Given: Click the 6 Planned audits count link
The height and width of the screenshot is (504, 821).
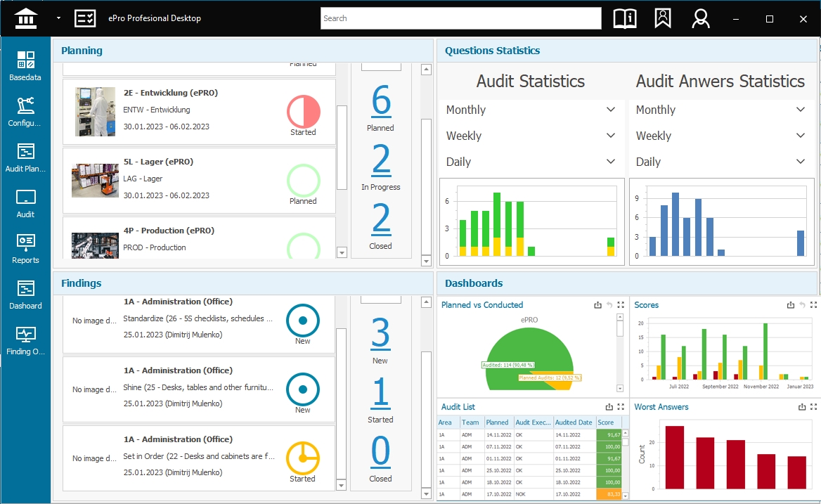Looking at the screenshot, I should pyautogui.click(x=380, y=101).
